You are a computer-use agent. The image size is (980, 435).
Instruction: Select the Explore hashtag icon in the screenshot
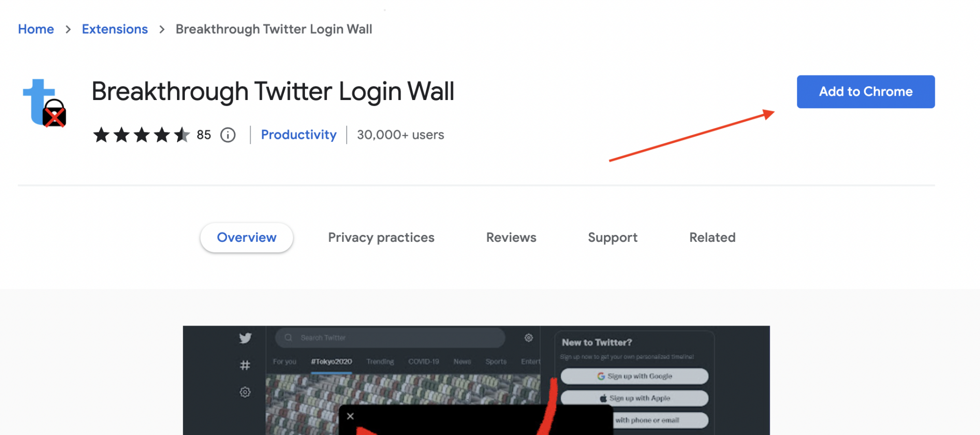(x=245, y=365)
